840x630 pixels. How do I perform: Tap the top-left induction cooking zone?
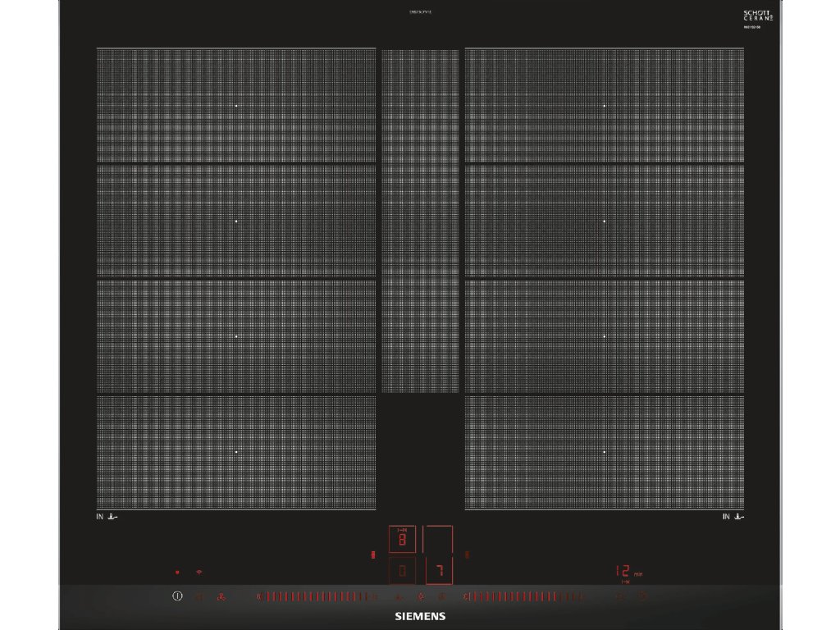pos(236,105)
